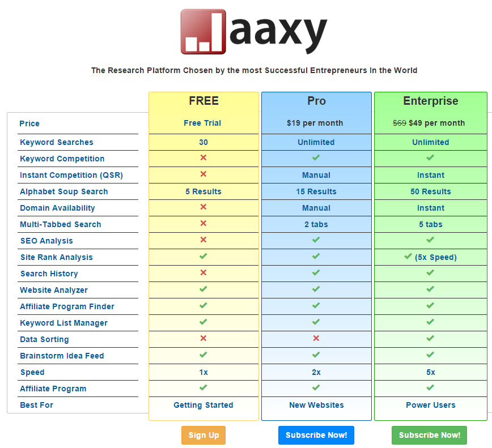Click the 'Site Rank Analysis' label

57,257
